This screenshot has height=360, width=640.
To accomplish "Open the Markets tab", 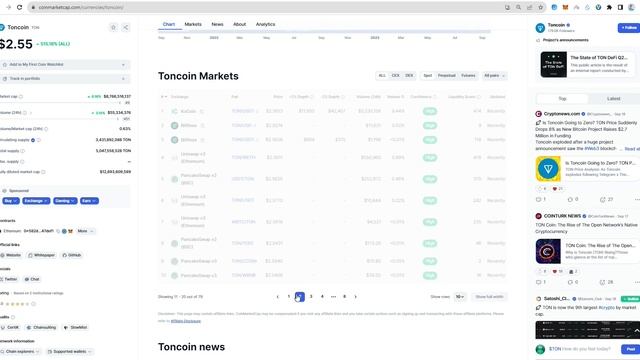I will tap(193, 24).
